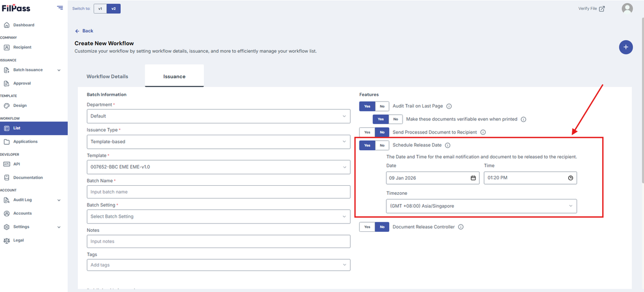Viewport: 644px width, 292px height.
Task: Click the API sidebar icon
Action: tap(6, 164)
